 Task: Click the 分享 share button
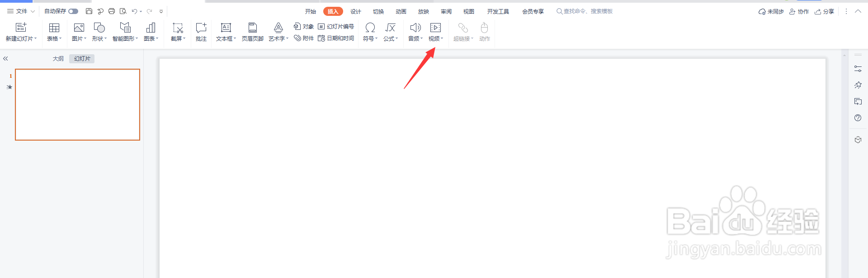[824, 11]
